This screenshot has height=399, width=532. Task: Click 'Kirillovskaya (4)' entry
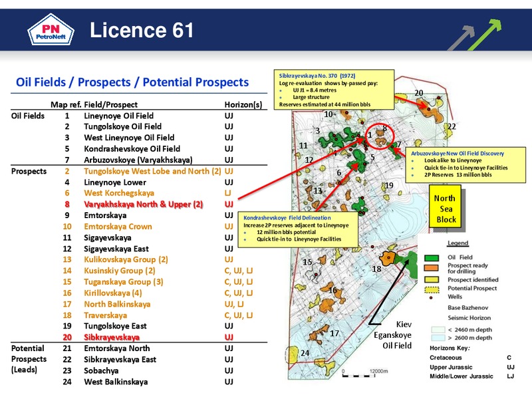pos(112,293)
